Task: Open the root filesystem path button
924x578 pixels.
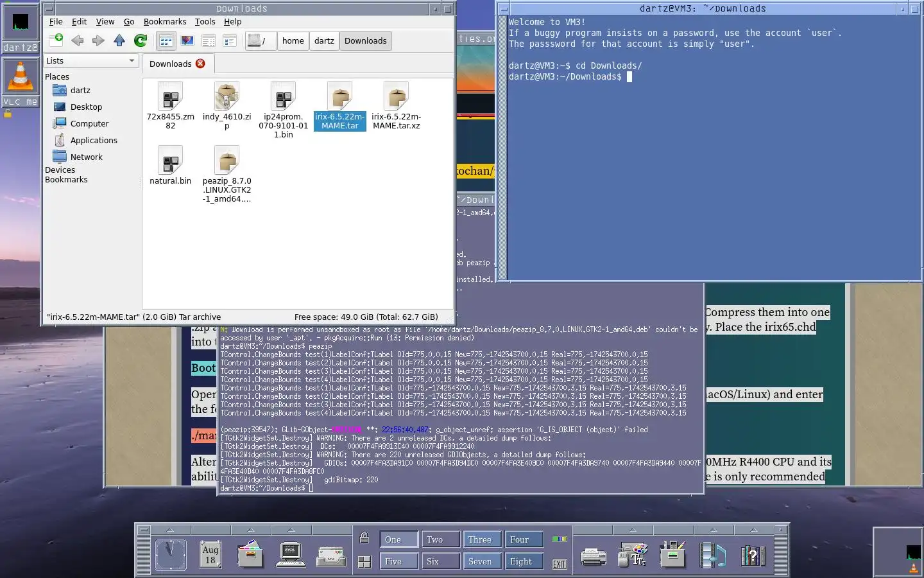Action: (260, 40)
